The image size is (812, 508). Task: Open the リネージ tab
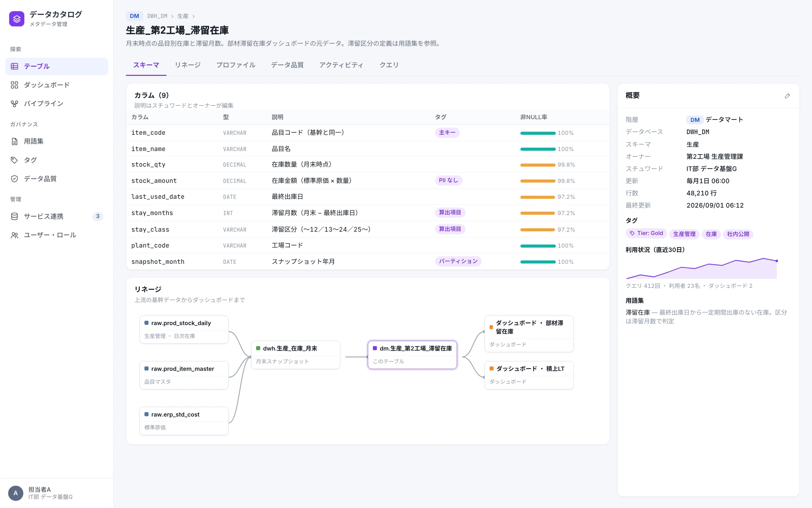(x=188, y=65)
